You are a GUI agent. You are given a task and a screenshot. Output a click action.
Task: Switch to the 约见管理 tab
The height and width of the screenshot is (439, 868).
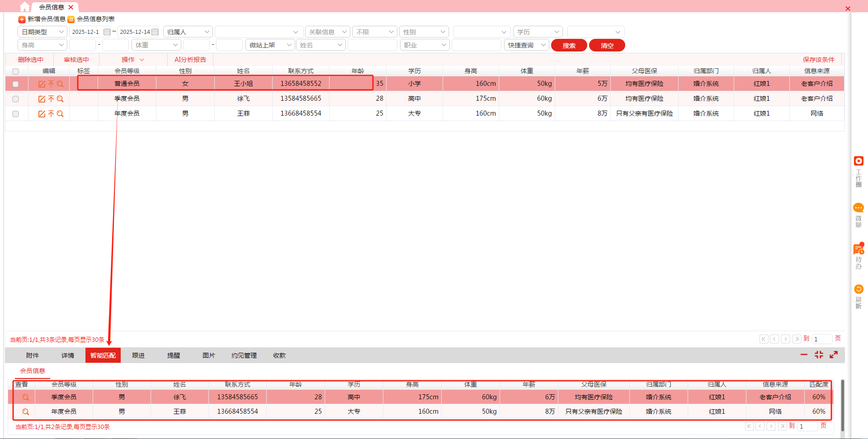[244, 355]
